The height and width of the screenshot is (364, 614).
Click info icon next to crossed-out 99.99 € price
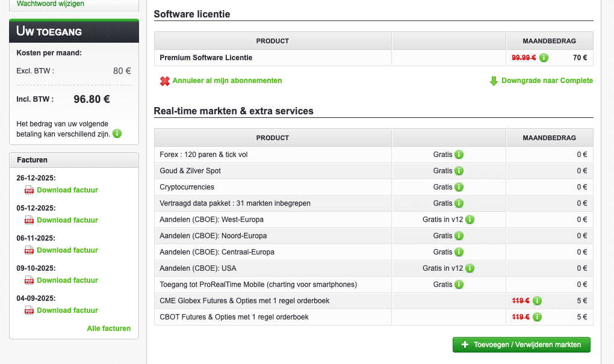pos(544,58)
